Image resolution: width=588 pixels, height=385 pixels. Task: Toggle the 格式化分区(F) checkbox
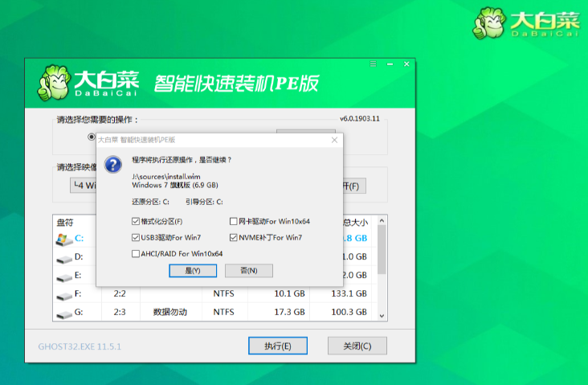pyautogui.click(x=136, y=221)
